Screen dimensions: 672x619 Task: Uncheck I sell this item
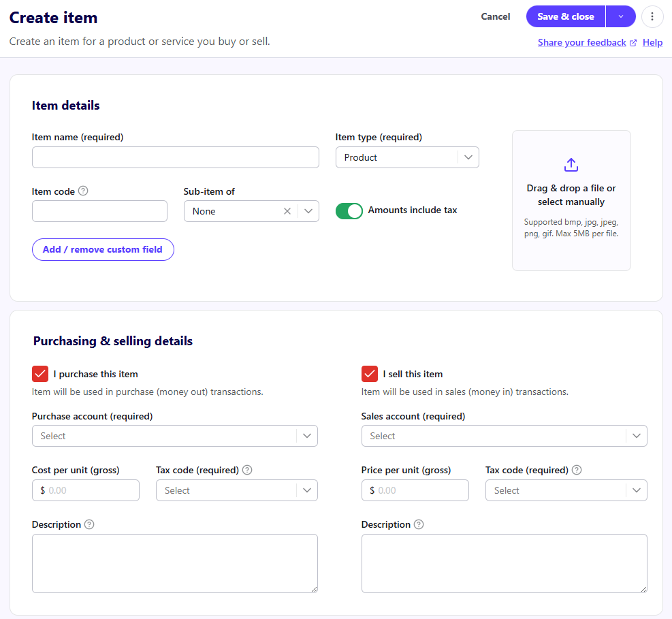tap(370, 374)
